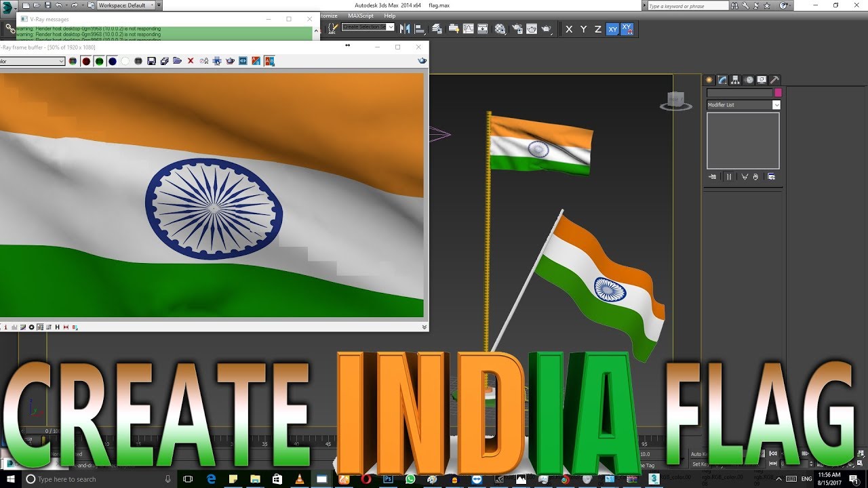
Task: Open the Create Selection Set dropdown
Action: pyautogui.click(x=368, y=27)
